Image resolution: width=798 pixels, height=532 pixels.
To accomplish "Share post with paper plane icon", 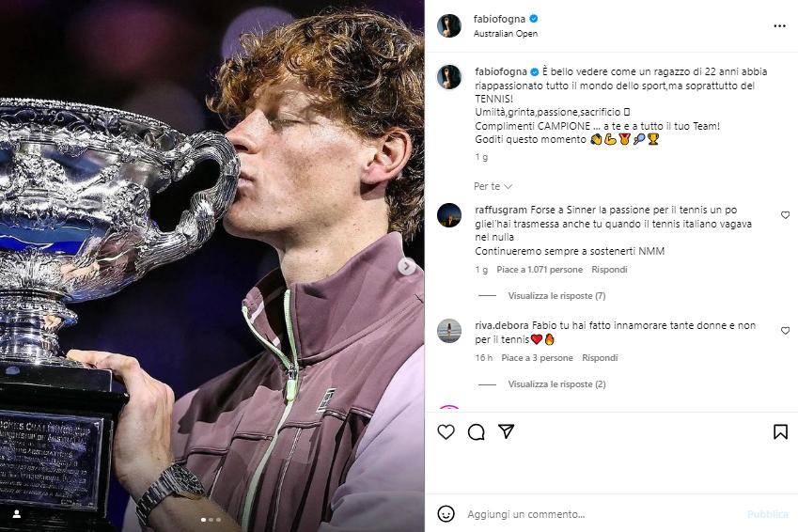I will 506,431.
